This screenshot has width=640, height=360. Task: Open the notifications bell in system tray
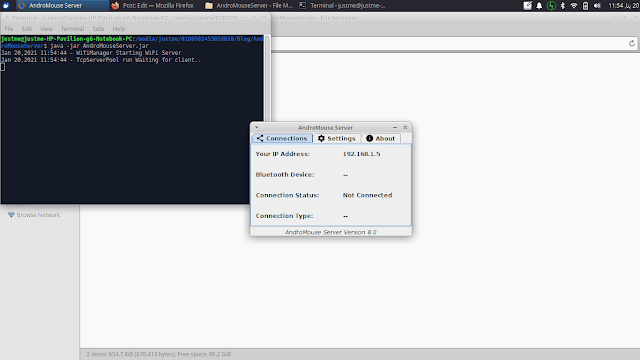539,5
